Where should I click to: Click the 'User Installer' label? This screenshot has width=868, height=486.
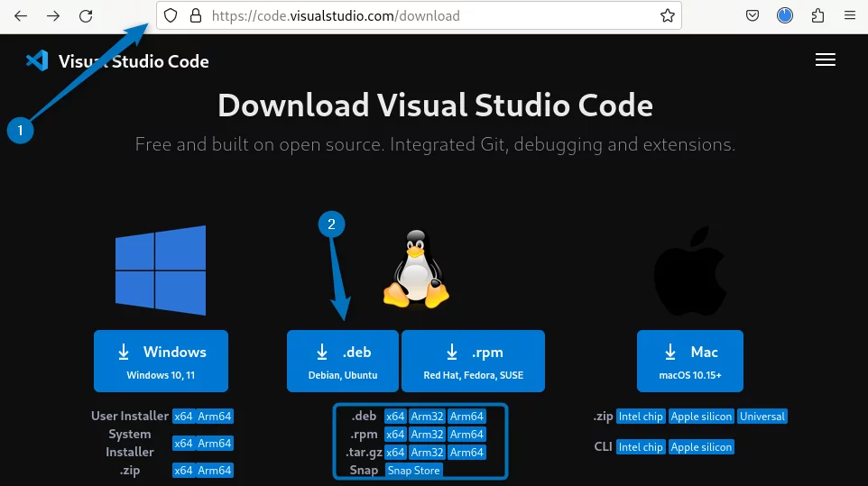coord(130,416)
